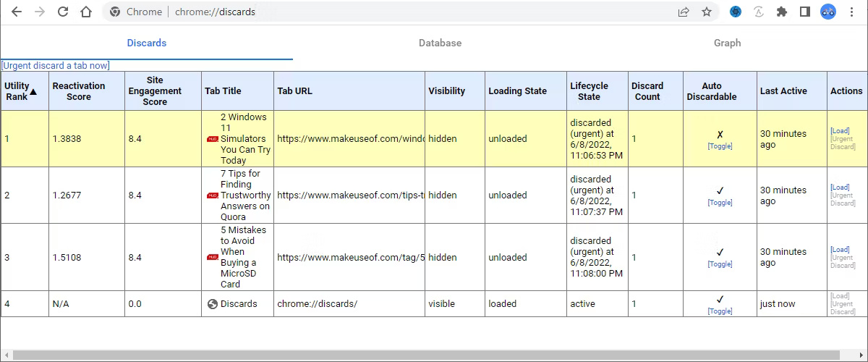
Task: Reload the page with the refresh icon
Action: (x=63, y=12)
